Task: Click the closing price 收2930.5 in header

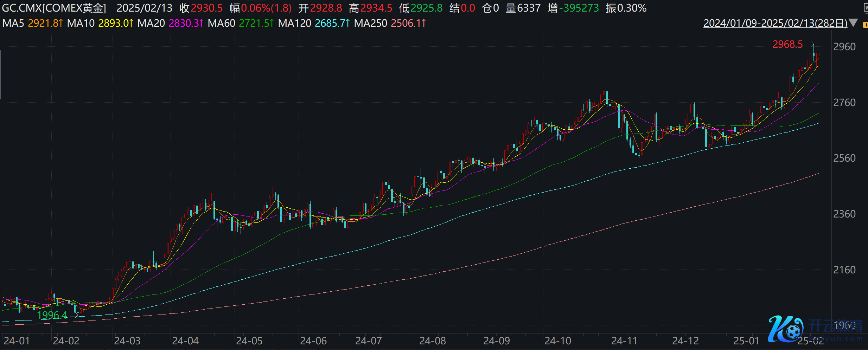Action: (x=201, y=8)
